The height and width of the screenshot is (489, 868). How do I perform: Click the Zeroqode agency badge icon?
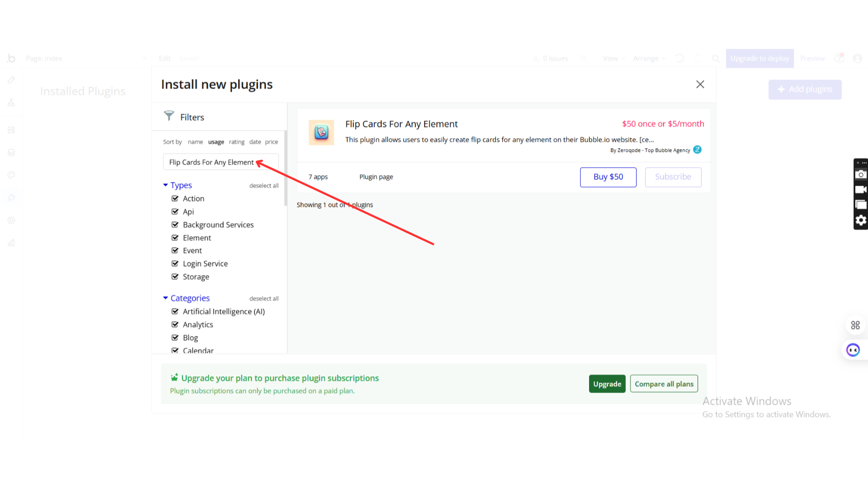(x=698, y=150)
